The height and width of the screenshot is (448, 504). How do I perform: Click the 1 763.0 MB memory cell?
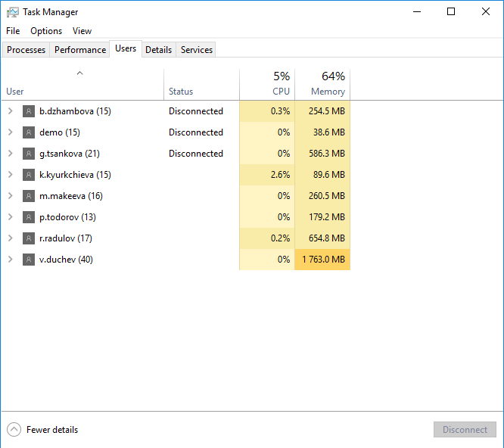click(x=322, y=260)
